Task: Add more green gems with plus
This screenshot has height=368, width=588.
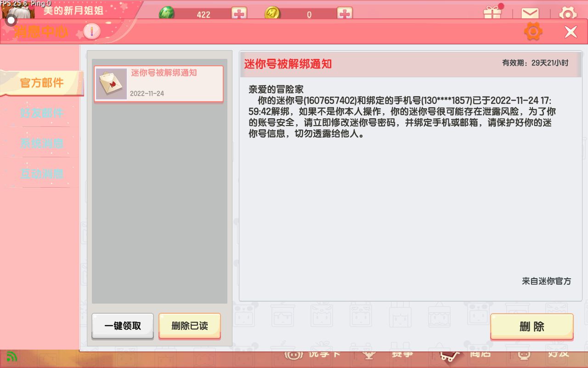Action: [239, 14]
